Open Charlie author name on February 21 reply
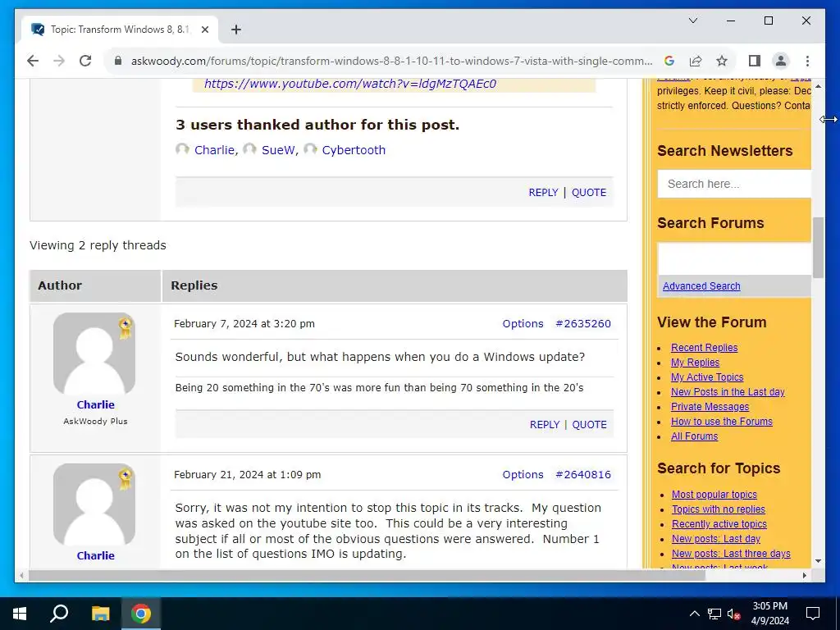This screenshot has height=630, width=840. (95, 555)
